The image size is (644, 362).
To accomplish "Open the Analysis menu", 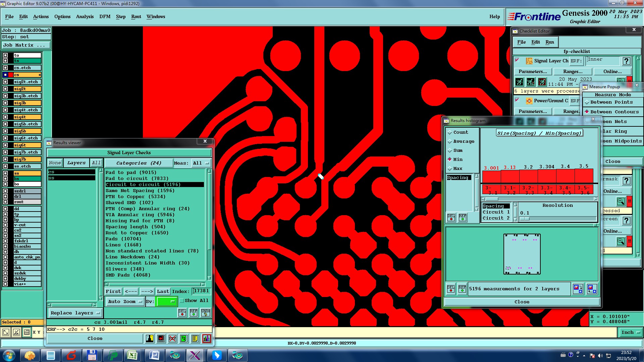I will click(85, 16).
